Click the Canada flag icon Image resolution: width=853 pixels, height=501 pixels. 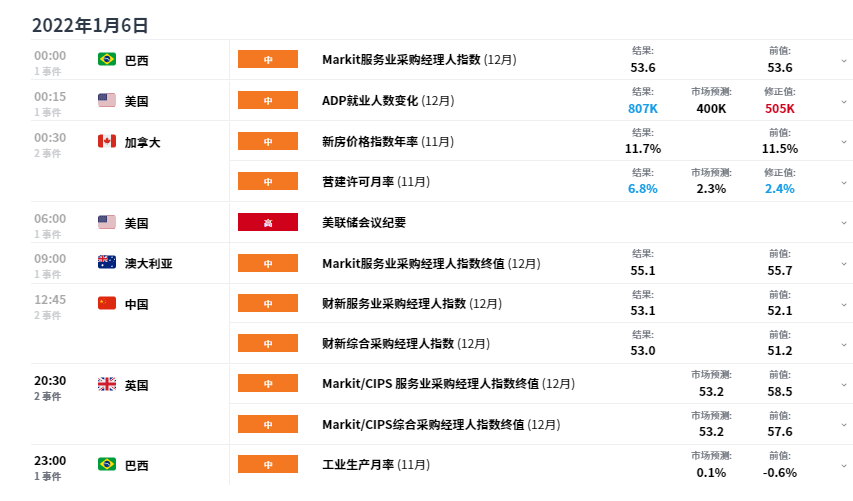107,141
